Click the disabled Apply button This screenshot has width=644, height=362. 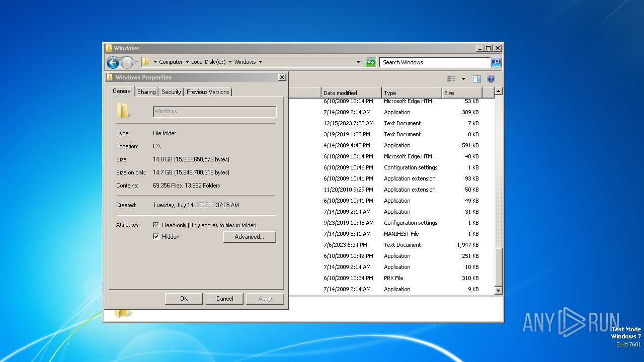click(265, 299)
